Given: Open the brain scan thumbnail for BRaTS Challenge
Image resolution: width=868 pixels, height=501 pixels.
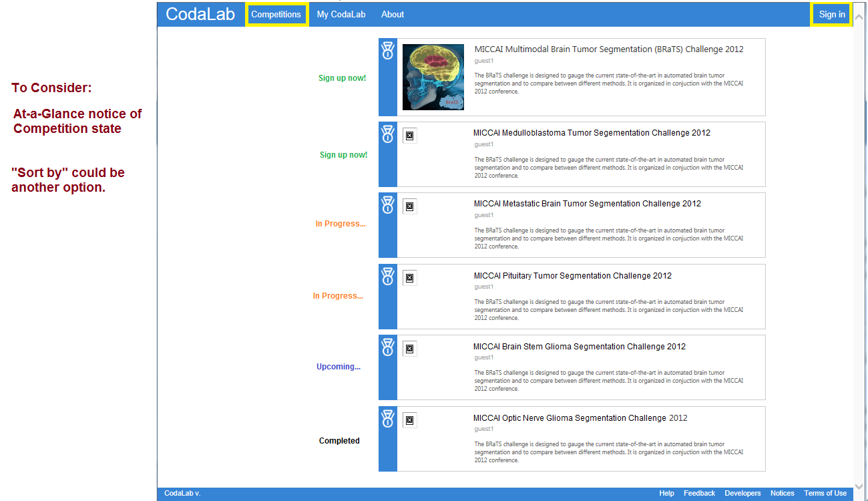Looking at the screenshot, I should [x=433, y=77].
